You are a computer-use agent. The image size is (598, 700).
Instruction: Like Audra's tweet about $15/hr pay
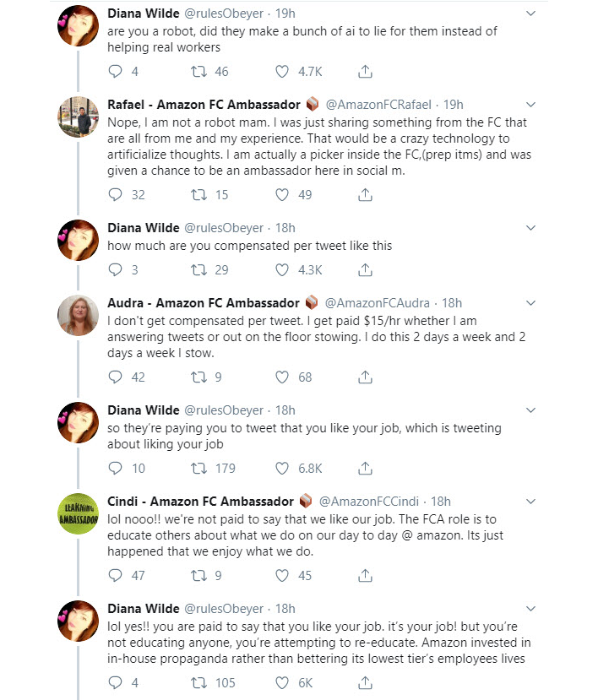pos(282,377)
